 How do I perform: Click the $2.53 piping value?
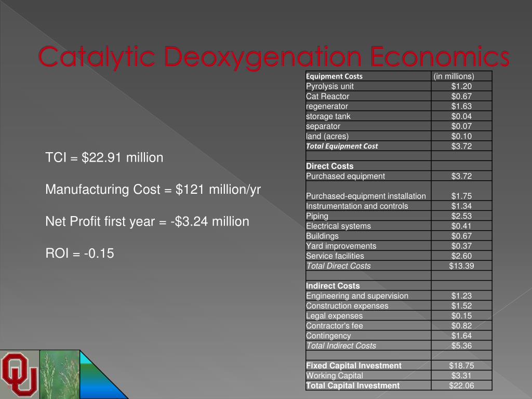click(x=461, y=216)
